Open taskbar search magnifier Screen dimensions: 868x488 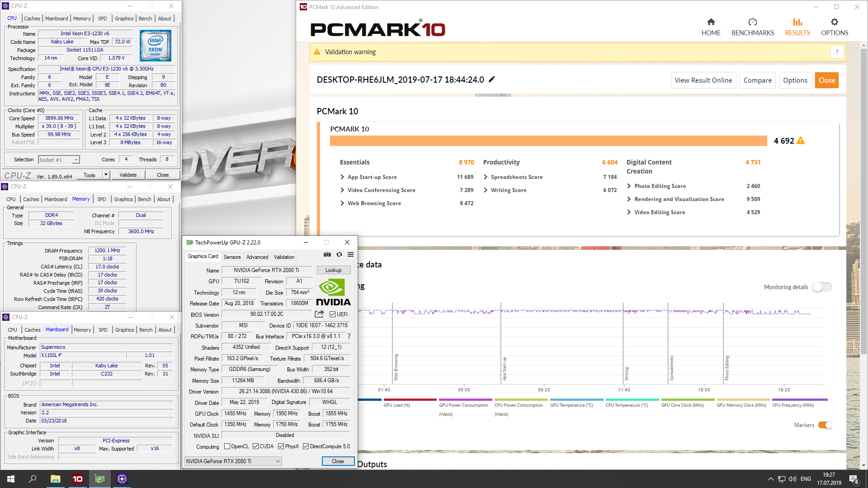click(x=33, y=479)
